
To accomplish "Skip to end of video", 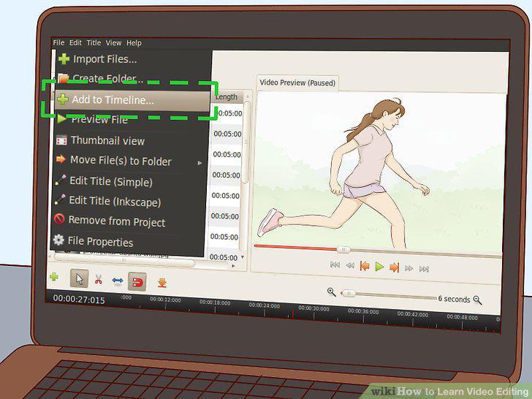I will click(424, 269).
